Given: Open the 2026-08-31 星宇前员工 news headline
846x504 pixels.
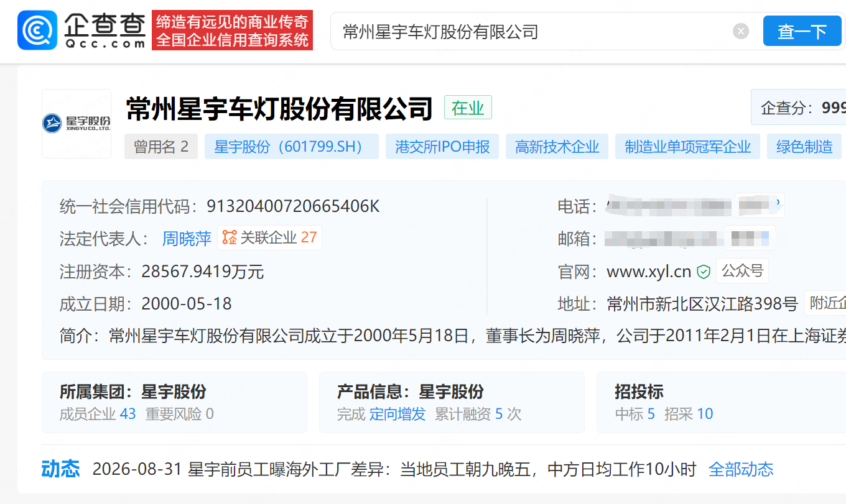Looking at the screenshot, I should tap(394, 469).
